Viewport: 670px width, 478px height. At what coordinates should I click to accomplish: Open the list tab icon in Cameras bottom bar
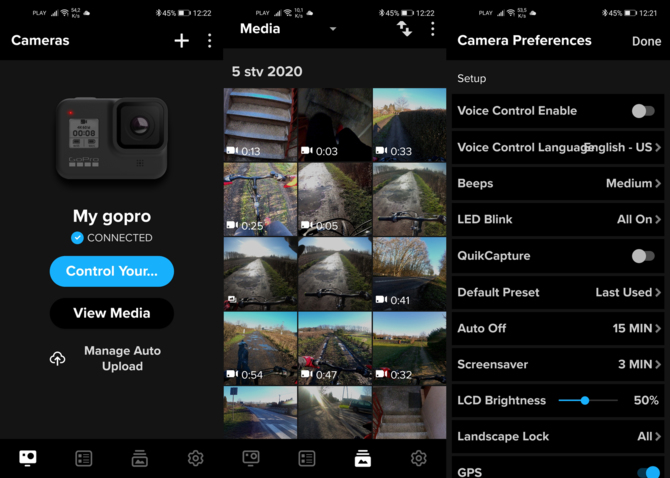[84, 458]
